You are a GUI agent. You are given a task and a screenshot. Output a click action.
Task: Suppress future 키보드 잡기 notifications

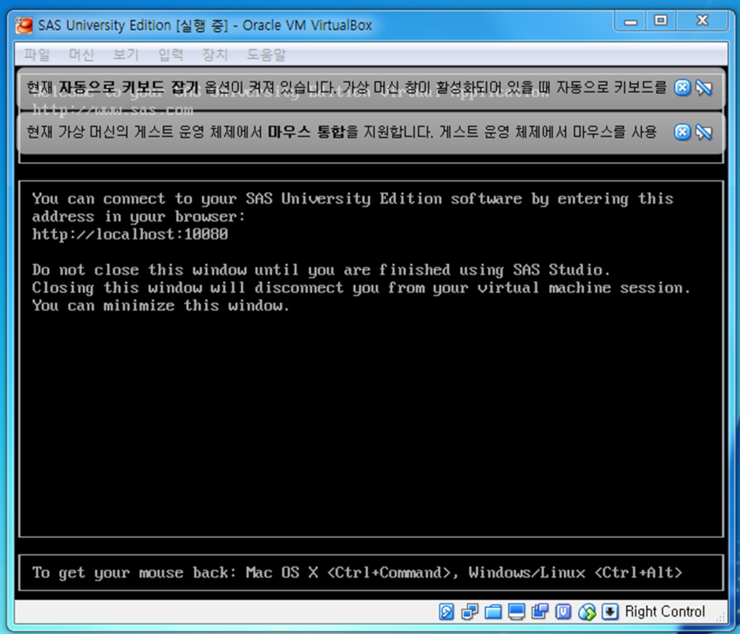pyautogui.click(x=704, y=88)
